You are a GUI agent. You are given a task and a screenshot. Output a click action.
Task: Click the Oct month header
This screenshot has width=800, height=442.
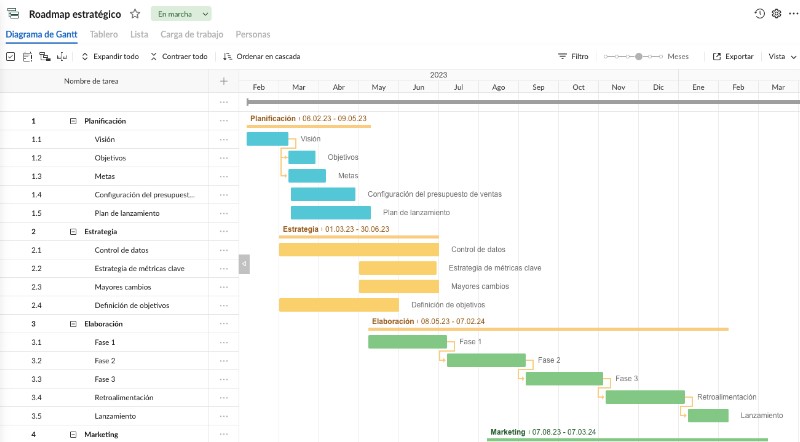point(578,87)
